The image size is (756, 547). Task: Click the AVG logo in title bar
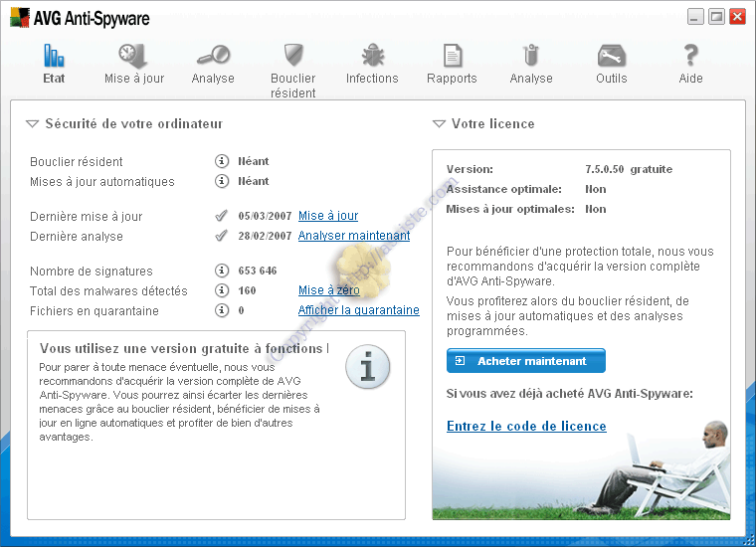20,17
